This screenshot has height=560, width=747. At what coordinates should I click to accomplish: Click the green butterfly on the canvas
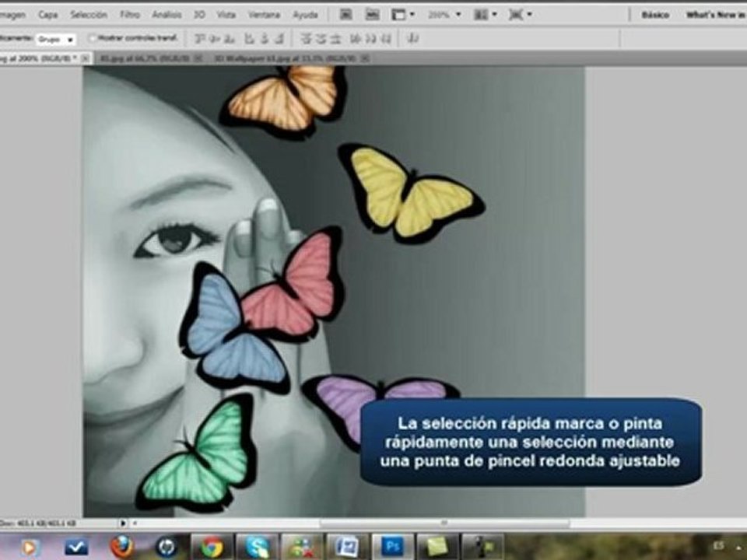click(197, 453)
